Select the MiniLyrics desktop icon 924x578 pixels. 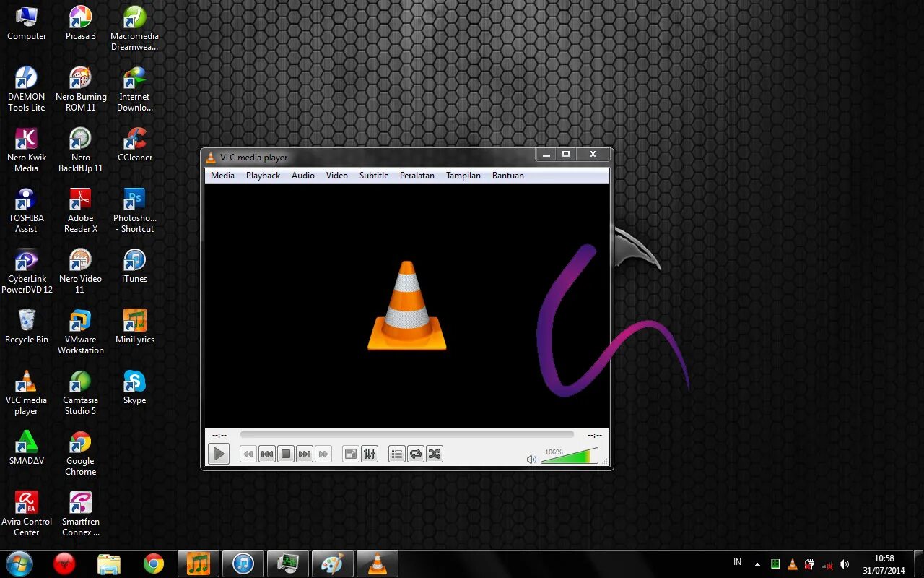click(x=134, y=327)
